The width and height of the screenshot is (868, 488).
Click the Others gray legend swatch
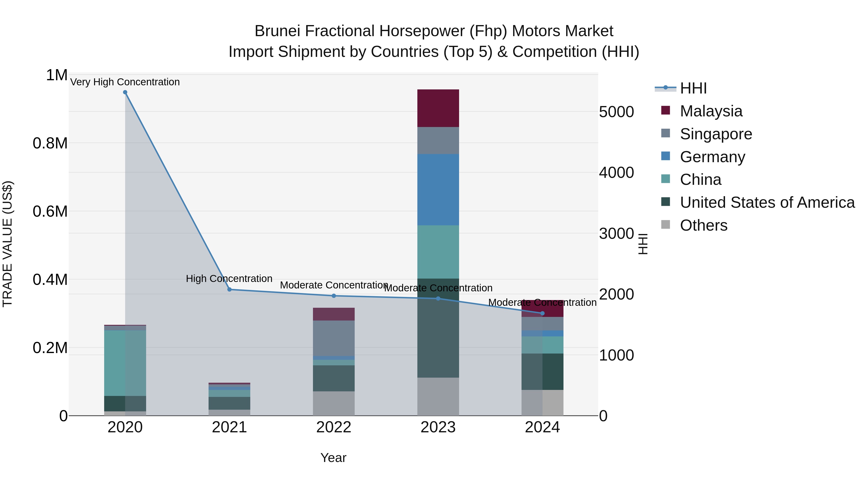click(x=665, y=224)
